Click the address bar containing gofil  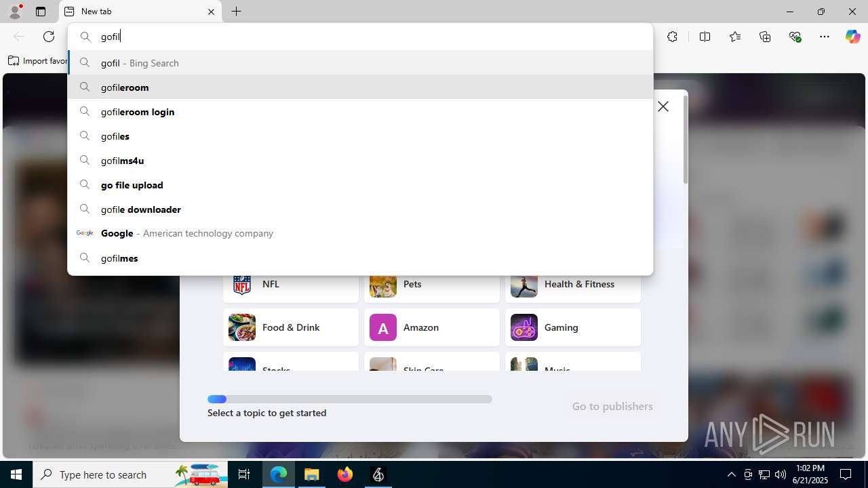360,37
